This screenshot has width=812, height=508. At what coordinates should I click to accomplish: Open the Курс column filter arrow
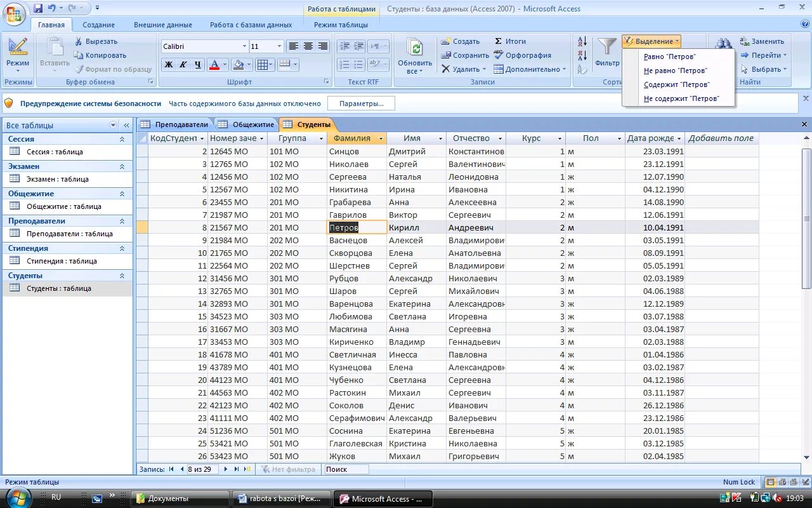(x=560, y=138)
